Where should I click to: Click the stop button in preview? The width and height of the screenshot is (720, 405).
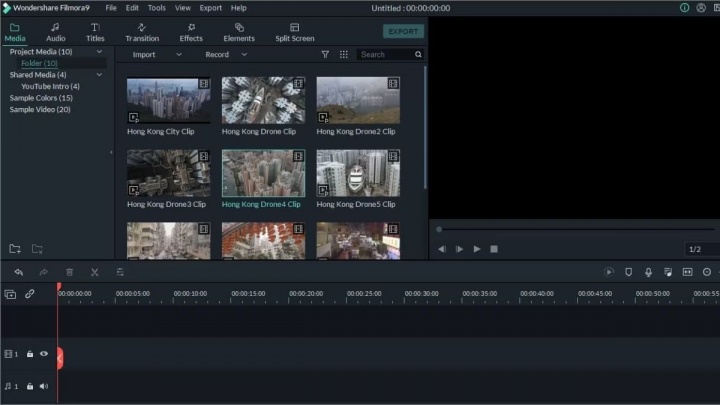(494, 249)
